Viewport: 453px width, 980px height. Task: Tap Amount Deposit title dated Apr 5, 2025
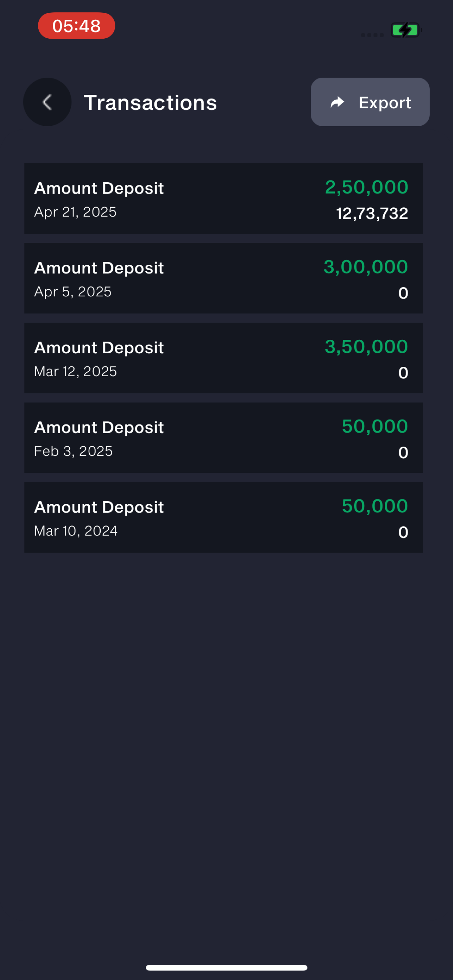[x=99, y=268]
